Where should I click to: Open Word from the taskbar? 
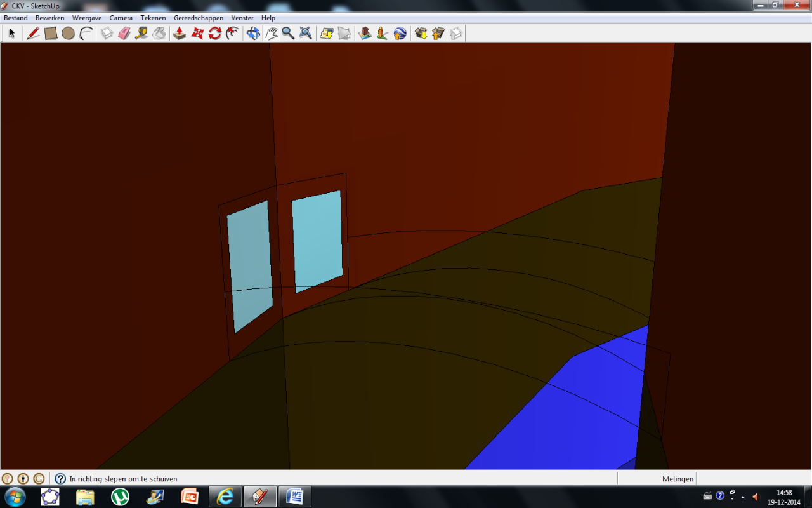(x=295, y=497)
